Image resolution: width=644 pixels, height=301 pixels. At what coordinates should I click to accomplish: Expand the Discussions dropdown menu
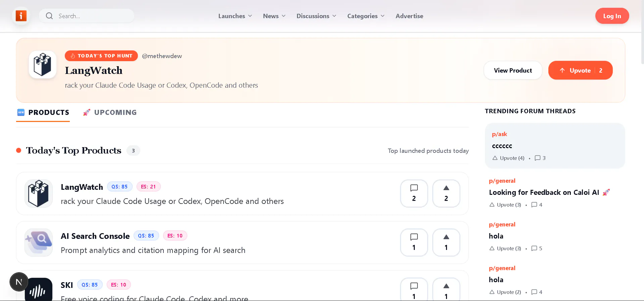click(316, 16)
